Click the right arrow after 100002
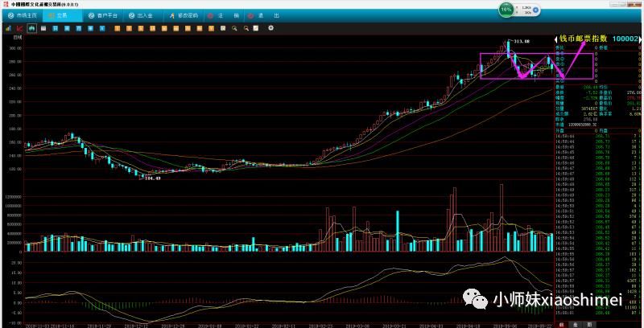The image size is (644, 328). [640, 39]
